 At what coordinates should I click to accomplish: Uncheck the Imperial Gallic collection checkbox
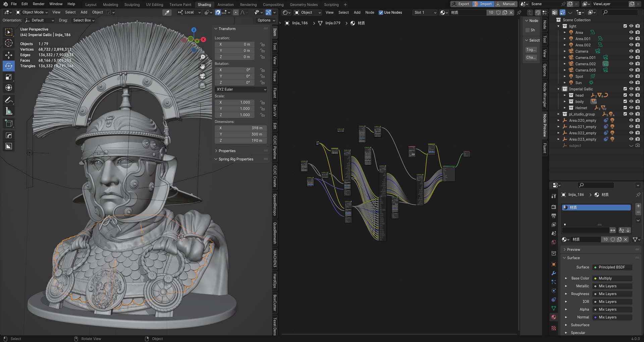(625, 89)
